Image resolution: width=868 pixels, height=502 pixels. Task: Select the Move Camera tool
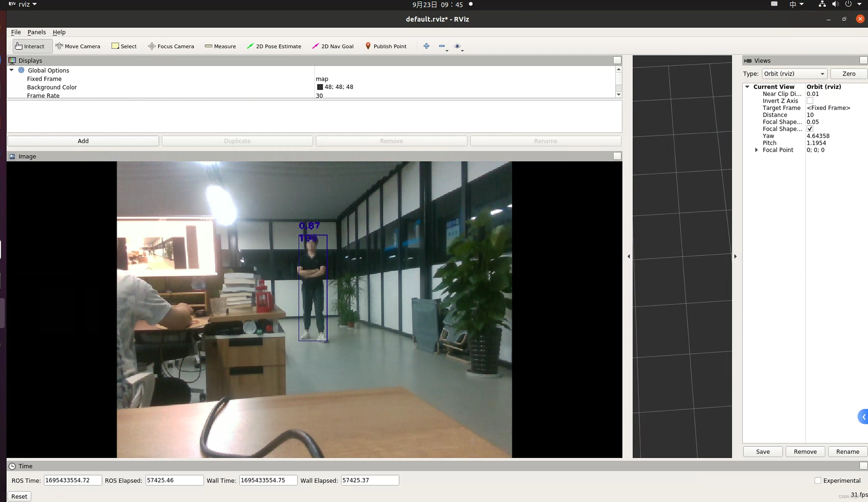(x=78, y=46)
